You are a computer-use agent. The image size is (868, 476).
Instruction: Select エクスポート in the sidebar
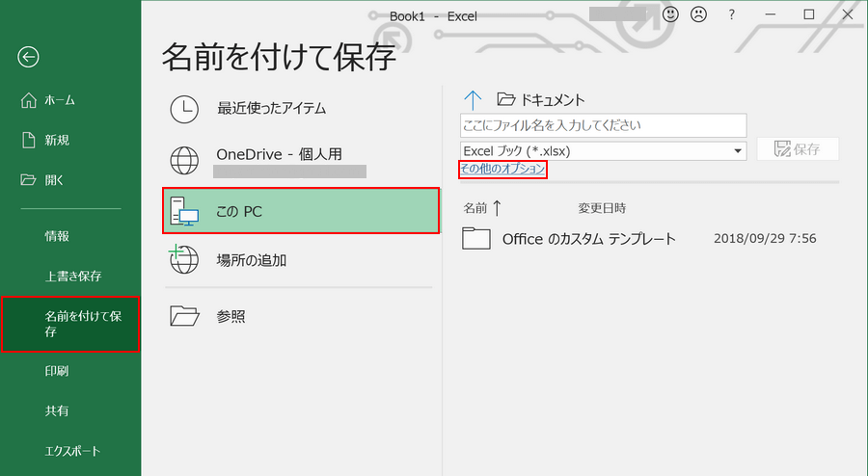[x=70, y=451]
